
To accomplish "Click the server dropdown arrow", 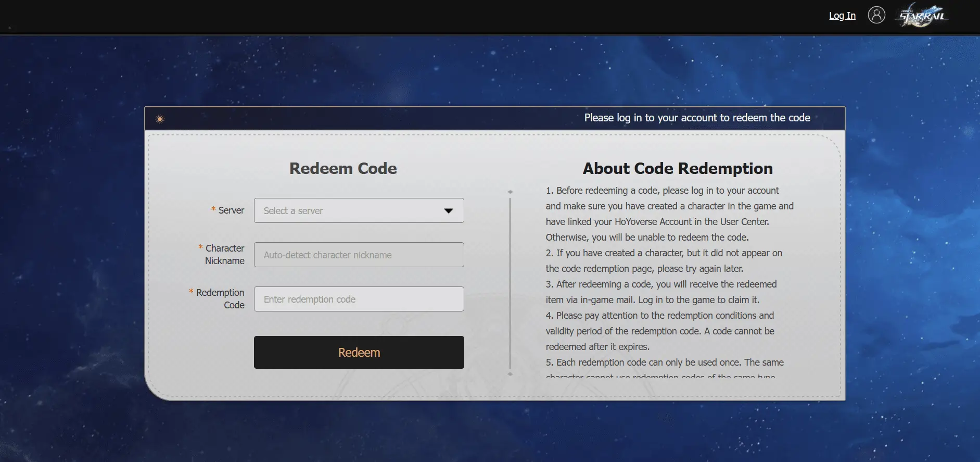I will (448, 210).
